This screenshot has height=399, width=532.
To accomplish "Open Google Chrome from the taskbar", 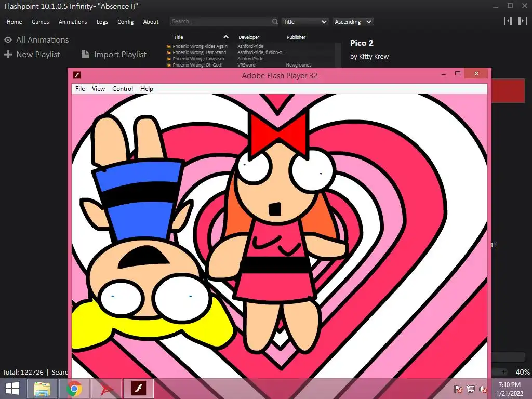I will tap(74, 388).
